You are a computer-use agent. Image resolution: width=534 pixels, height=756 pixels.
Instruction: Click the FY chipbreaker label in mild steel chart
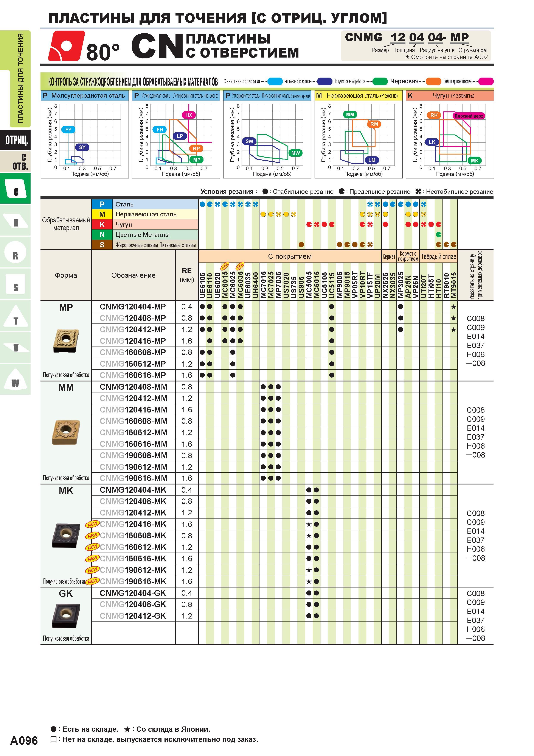[x=68, y=130]
